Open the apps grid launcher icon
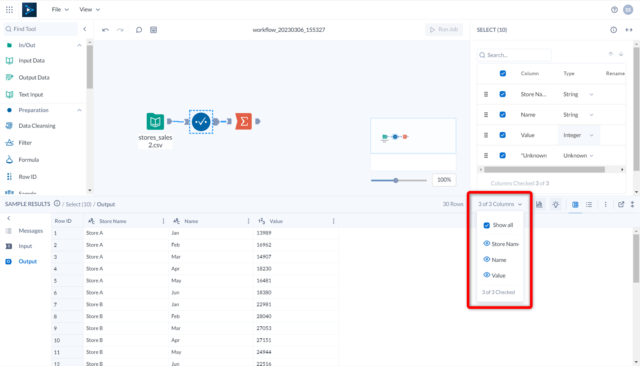640x366 pixels. pyautogui.click(x=9, y=9)
